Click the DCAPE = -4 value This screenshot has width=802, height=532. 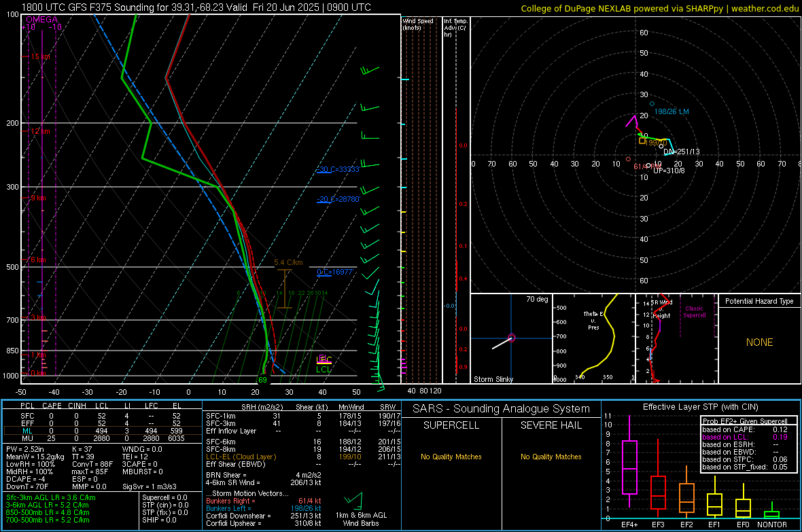tap(26, 479)
